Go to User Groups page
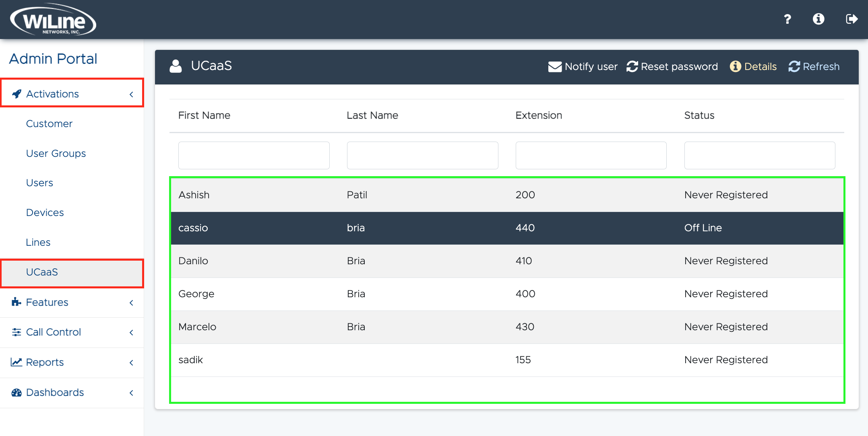 coord(56,154)
